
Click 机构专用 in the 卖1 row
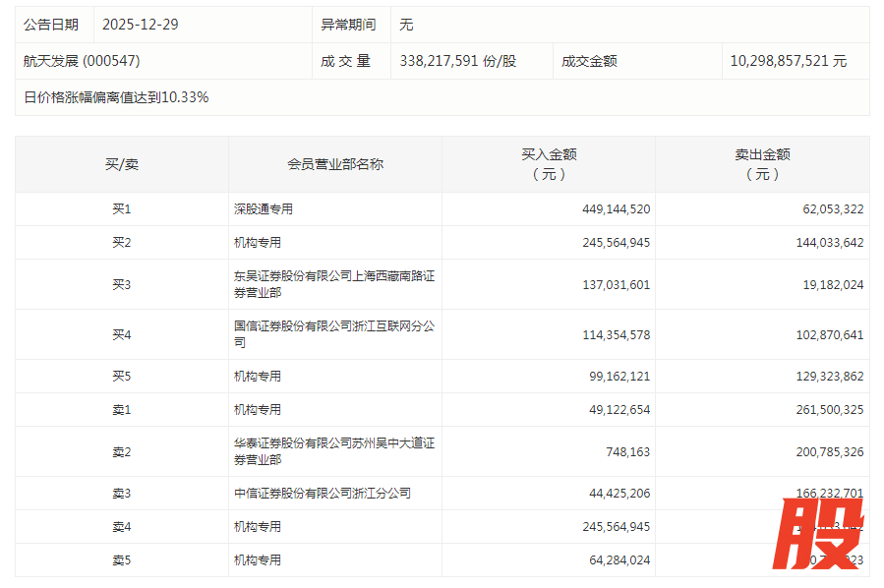coord(258,410)
